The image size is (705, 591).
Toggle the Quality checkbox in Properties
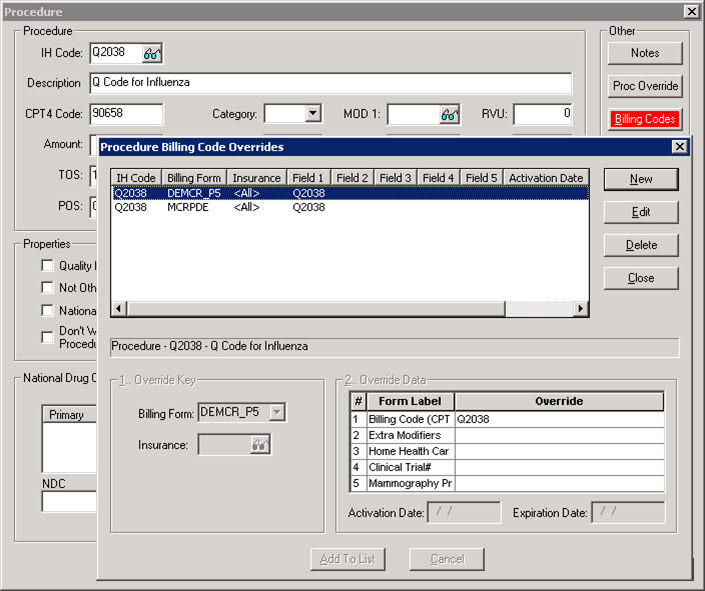point(47,266)
